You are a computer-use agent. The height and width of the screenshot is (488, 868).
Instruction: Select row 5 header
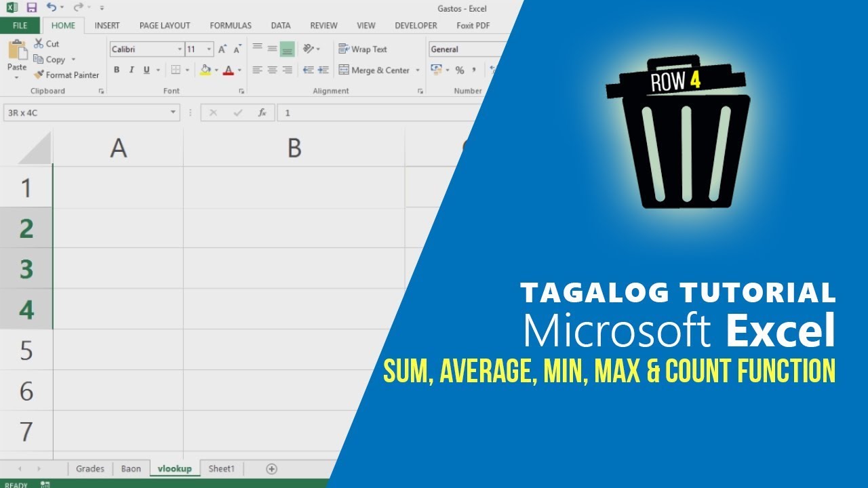pyautogui.click(x=26, y=350)
